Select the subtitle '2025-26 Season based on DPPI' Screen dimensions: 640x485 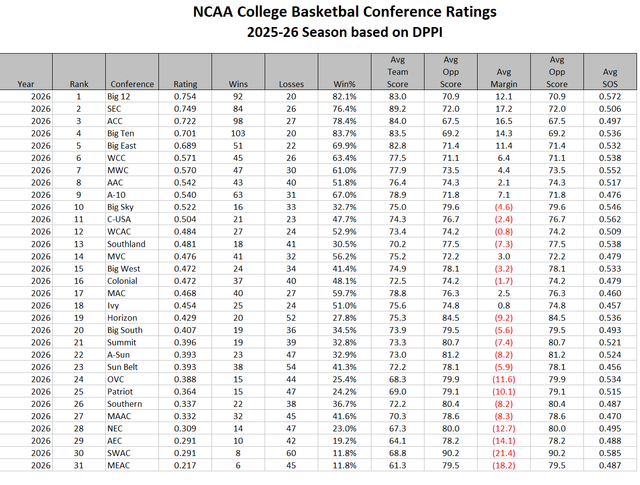pos(318,32)
